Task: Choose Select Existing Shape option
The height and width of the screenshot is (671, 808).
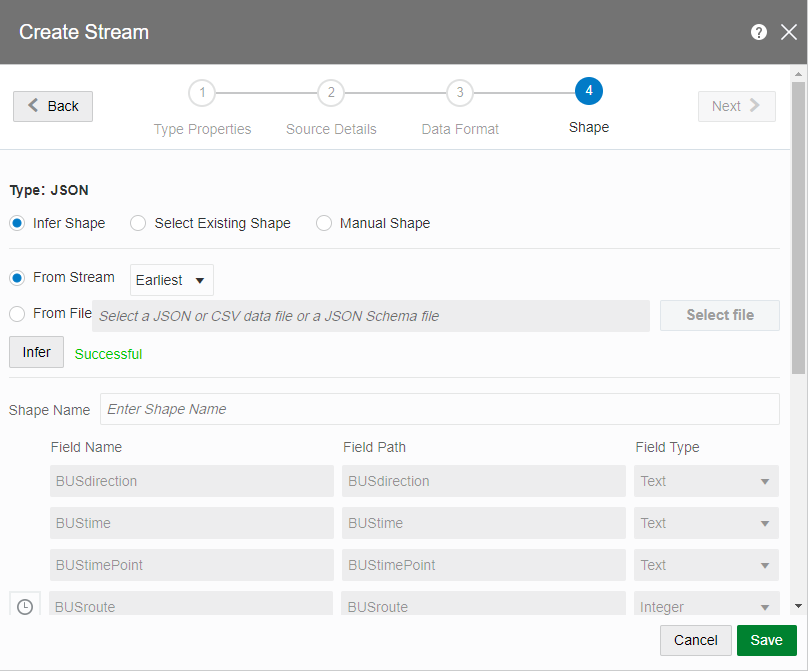Action: (x=138, y=223)
